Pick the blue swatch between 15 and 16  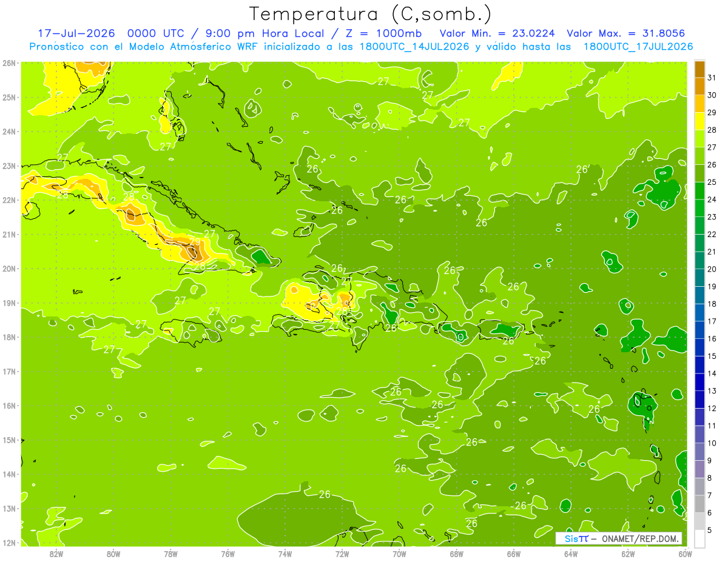pyautogui.click(x=699, y=347)
